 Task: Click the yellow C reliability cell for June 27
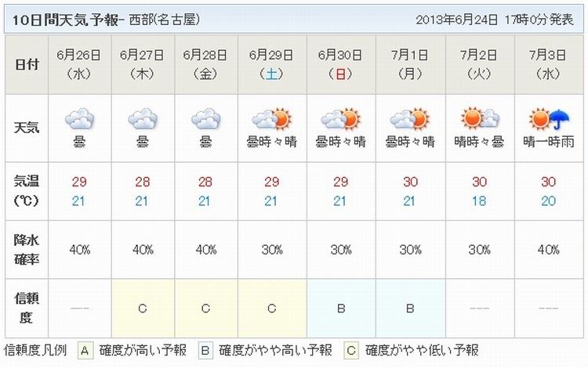tap(143, 308)
